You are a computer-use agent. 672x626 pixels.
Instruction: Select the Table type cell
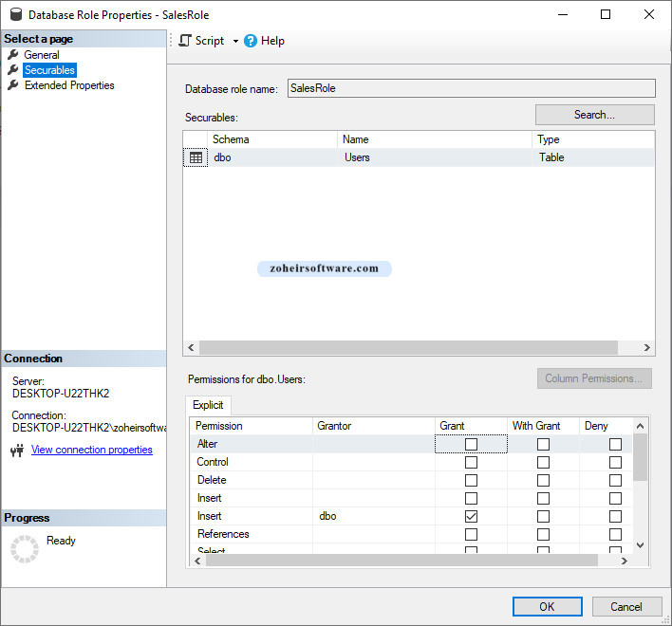[x=593, y=157]
